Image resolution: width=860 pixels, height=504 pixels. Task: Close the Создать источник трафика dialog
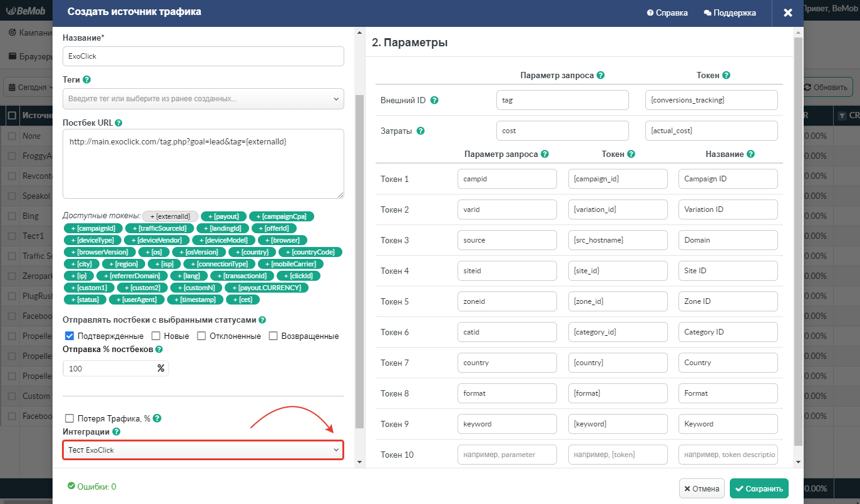point(788,13)
